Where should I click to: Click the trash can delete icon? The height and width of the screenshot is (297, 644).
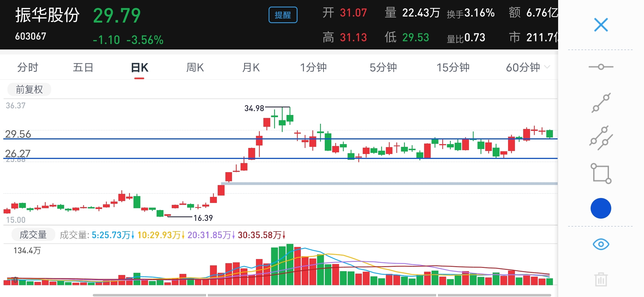coord(601,279)
